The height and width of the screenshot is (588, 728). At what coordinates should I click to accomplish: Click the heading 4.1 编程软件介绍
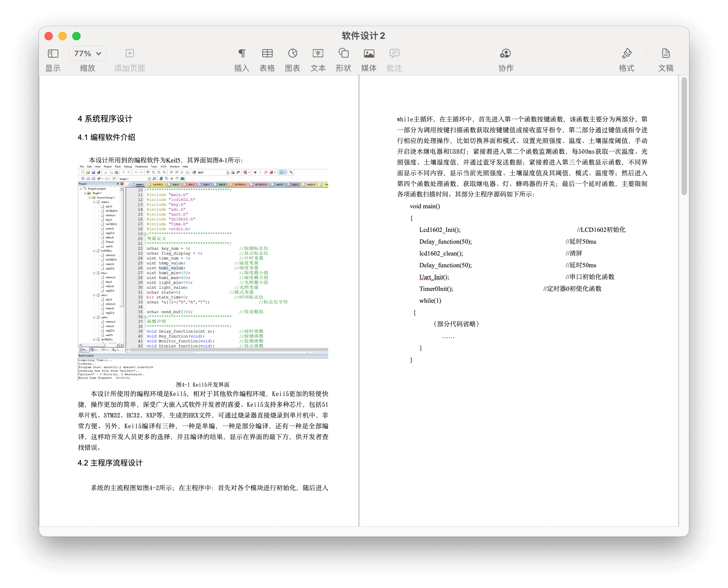click(106, 137)
